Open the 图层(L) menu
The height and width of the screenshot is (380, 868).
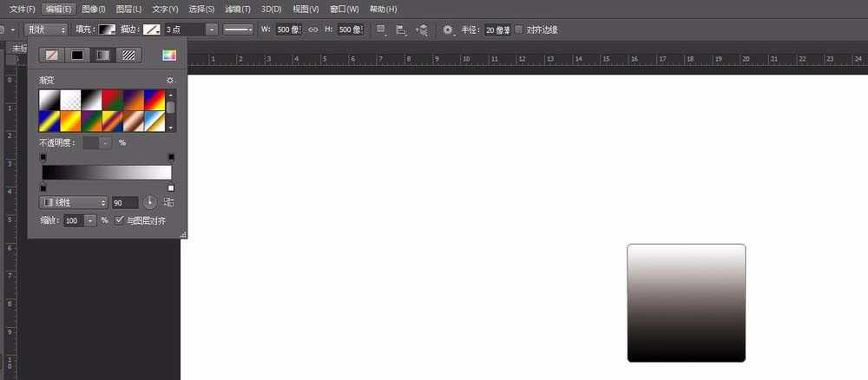(x=130, y=9)
